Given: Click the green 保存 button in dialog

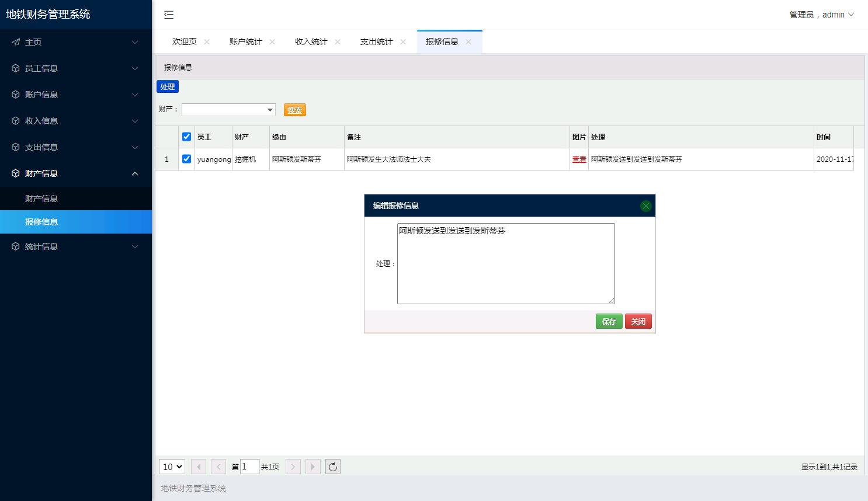Looking at the screenshot, I should [609, 322].
